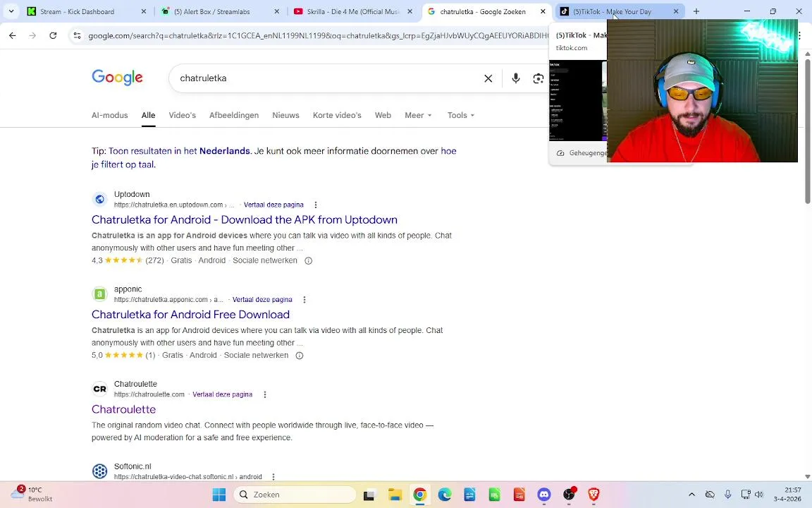Open Discord from the taskbar

pos(543,495)
